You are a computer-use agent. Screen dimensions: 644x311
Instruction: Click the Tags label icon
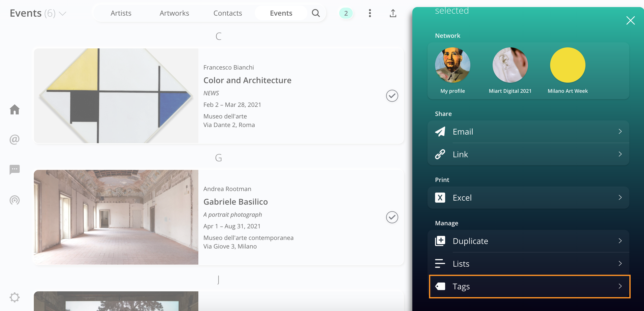(440, 286)
